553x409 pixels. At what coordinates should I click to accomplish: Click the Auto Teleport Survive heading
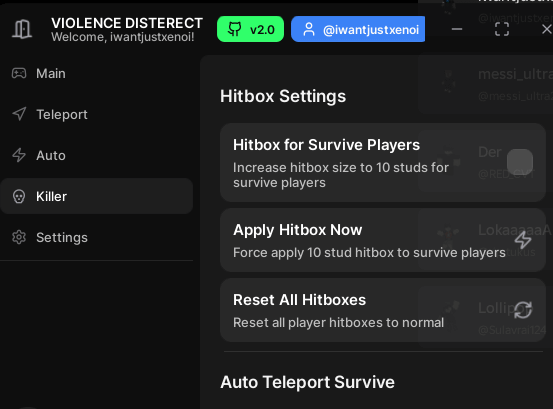click(x=308, y=382)
